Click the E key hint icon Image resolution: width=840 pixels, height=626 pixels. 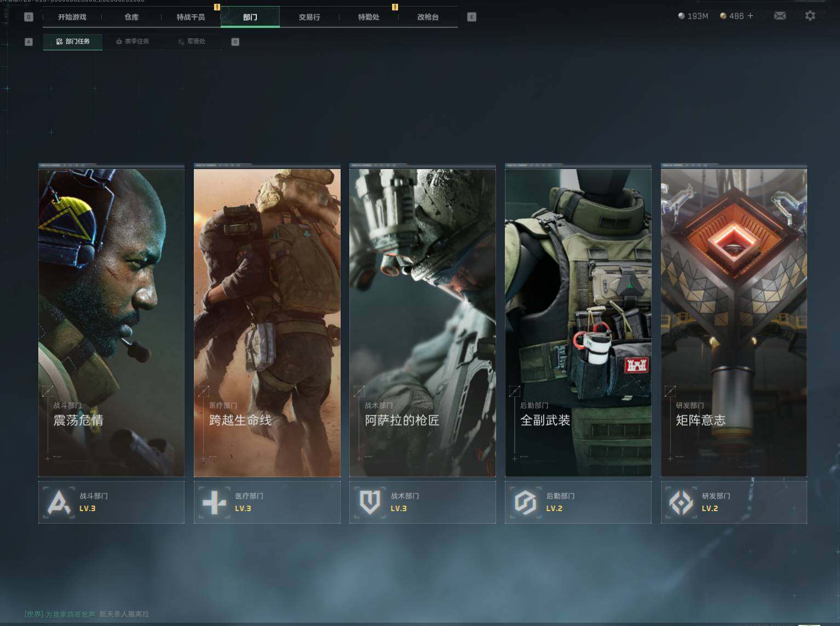(x=471, y=17)
